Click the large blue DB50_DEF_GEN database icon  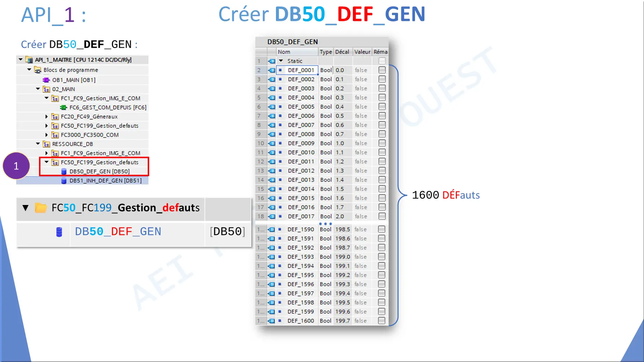pos(59,232)
